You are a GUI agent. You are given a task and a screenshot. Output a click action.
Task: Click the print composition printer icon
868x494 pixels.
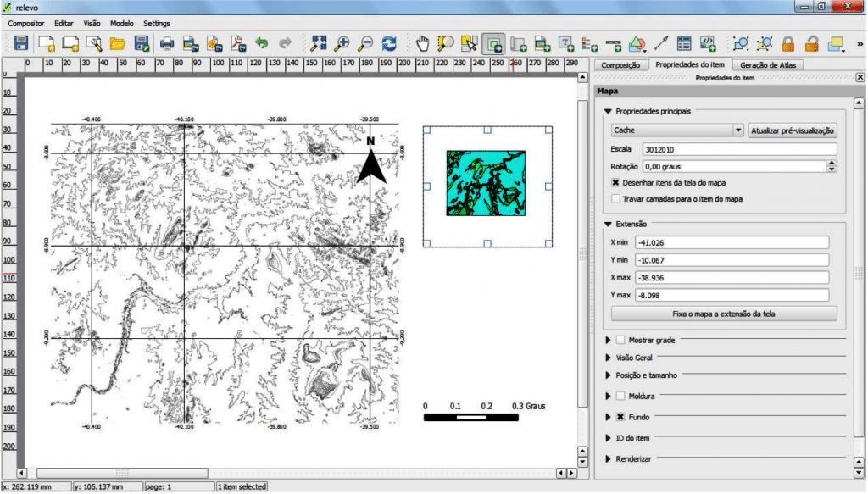click(x=168, y=42)
